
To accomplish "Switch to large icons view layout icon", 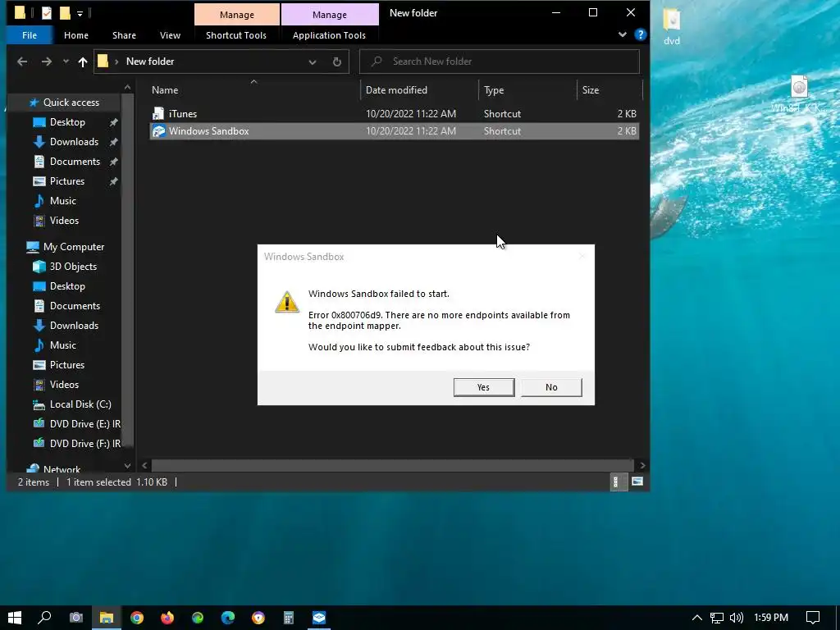I will (637, 482).
